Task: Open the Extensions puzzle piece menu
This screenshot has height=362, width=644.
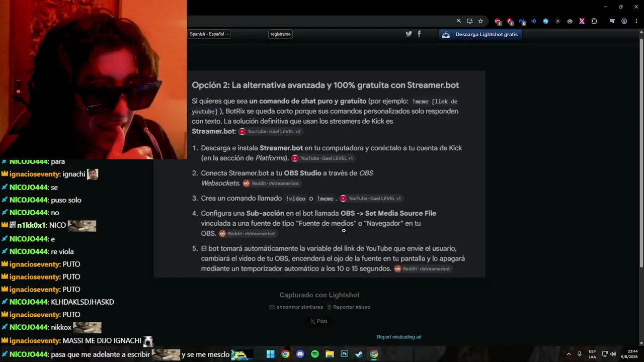Action: pyautogui.click(x=594, y=21)
